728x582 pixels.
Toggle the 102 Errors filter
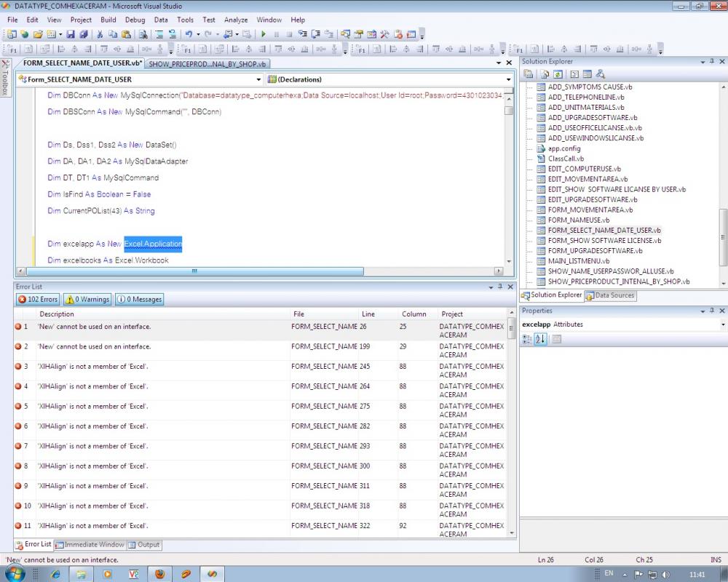pos(38,299)
